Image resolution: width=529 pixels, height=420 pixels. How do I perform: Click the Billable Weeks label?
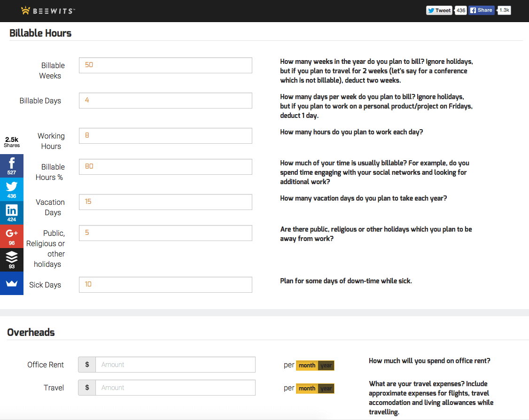point(52,70)
